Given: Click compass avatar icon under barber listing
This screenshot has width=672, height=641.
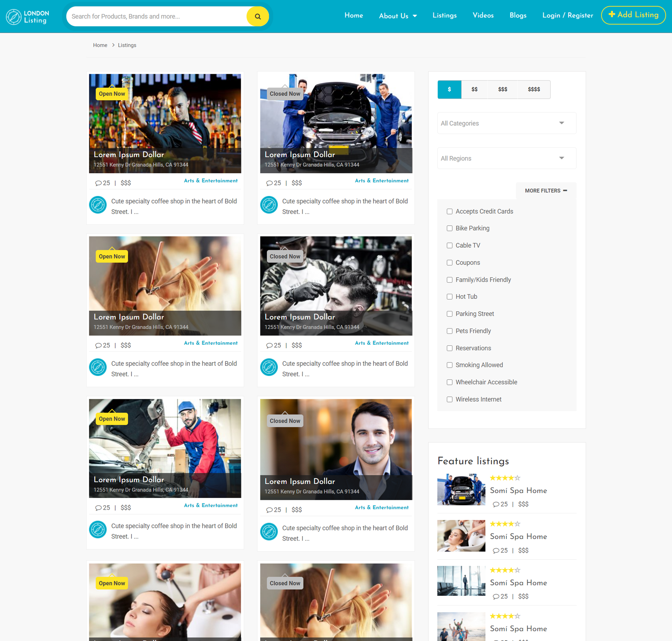Looking at the screenshot, I should click(x=269, y=367).
